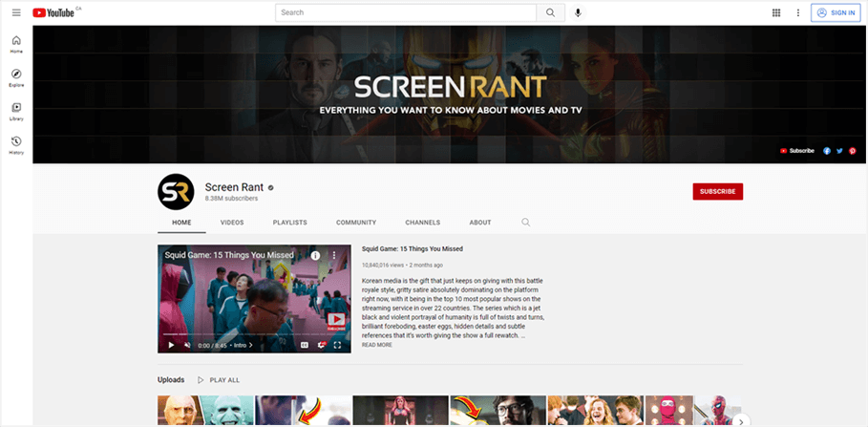This screenshot has height=427, width=868.
Task: Click the Screen Rant channel avatar
Action: (x=176, y=192)
